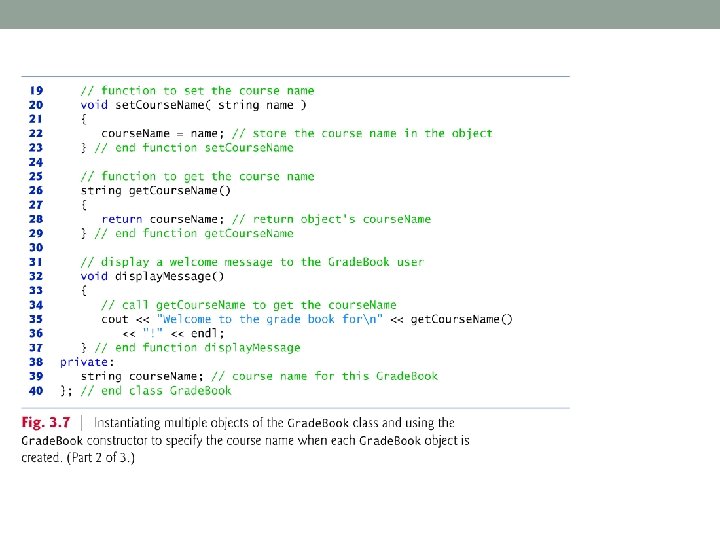Screen dimensions: 720x540
Task: Click 'void setCourseName( string name )' line
Action: (193, 105)
